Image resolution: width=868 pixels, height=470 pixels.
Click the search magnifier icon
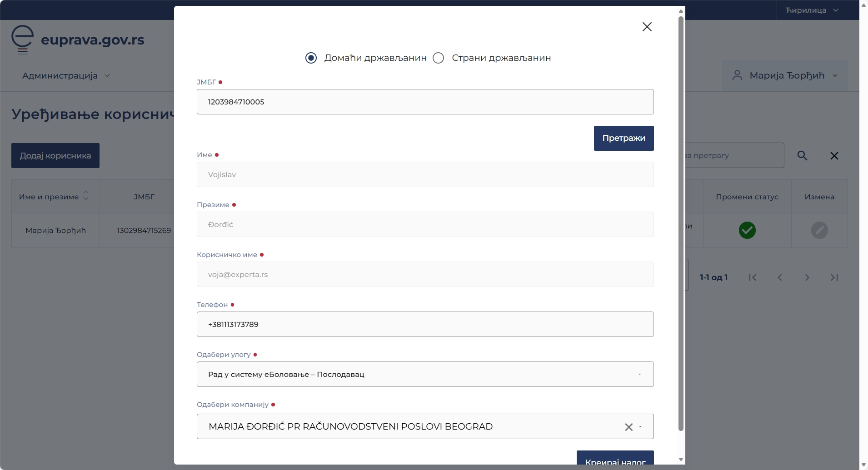(x=802, y=156)
